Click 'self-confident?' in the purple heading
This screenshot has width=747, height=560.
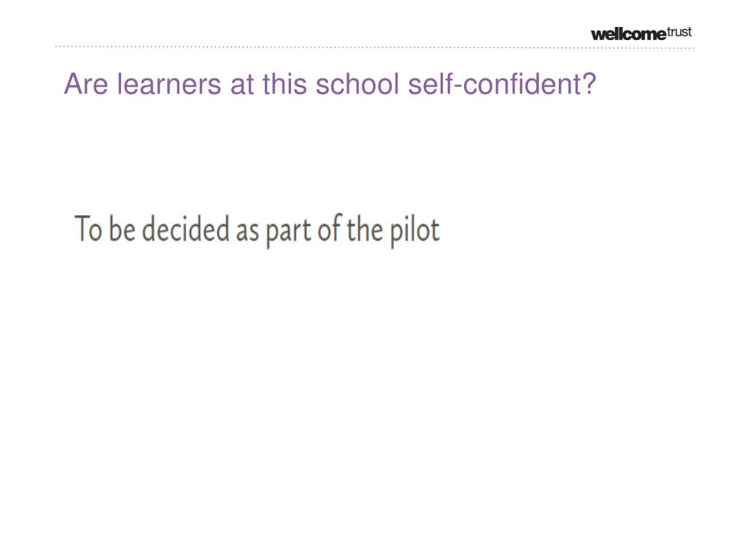coord(502,85)
